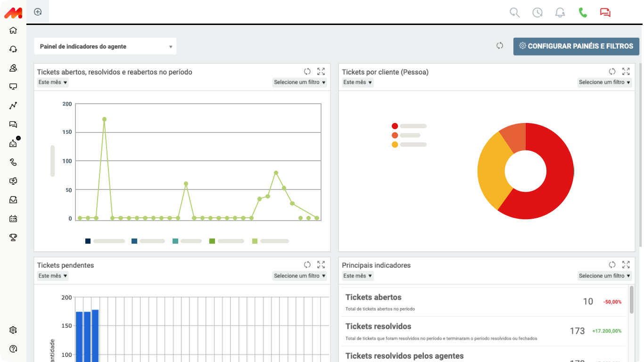Refresh the Tickets pendentes panel
644x362 pixels.
tap(307, 265)
